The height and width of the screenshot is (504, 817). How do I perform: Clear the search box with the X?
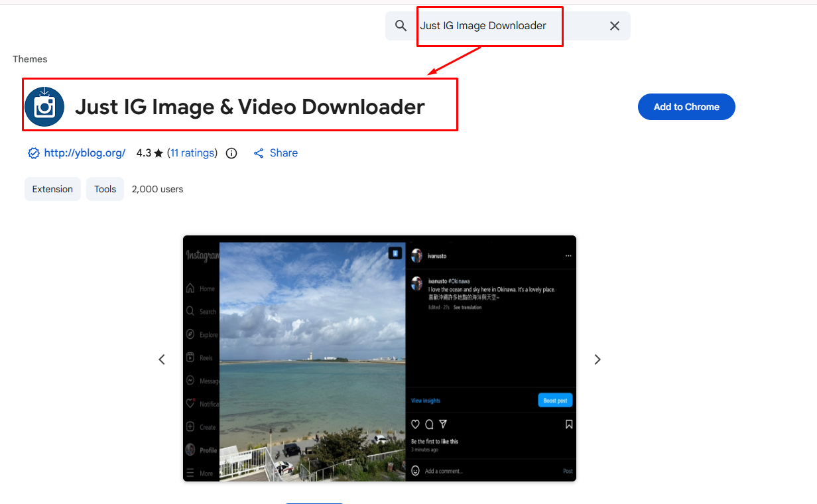614,25
